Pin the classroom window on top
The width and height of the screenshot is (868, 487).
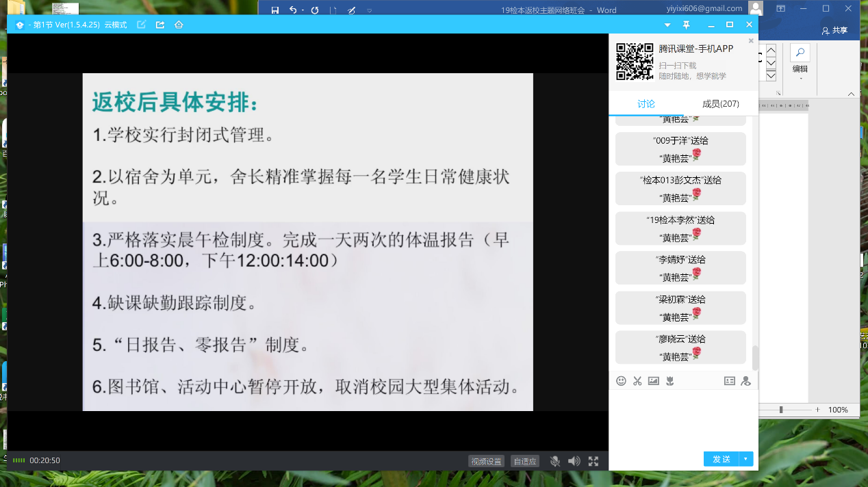[687, 25]
